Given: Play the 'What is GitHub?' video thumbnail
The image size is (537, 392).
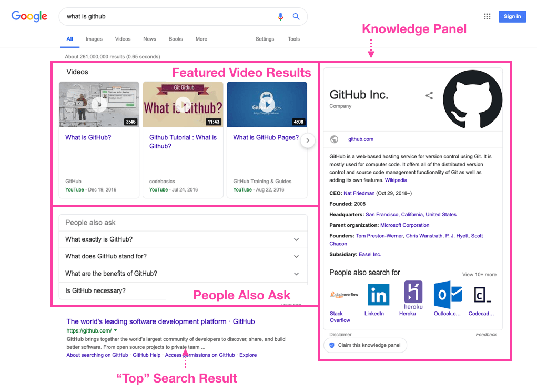Looking at the screenshot, I should 99,104.
